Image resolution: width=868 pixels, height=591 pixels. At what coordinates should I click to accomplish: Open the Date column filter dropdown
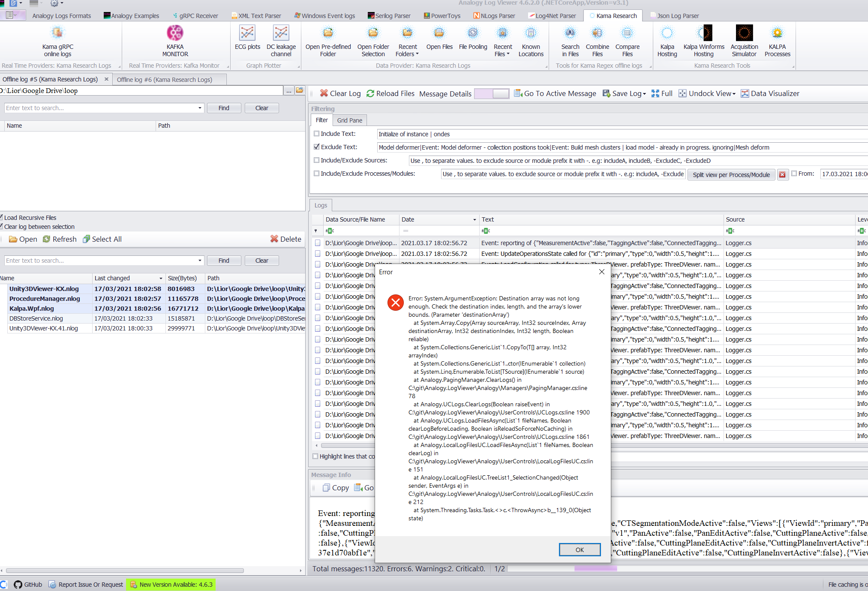475,219
